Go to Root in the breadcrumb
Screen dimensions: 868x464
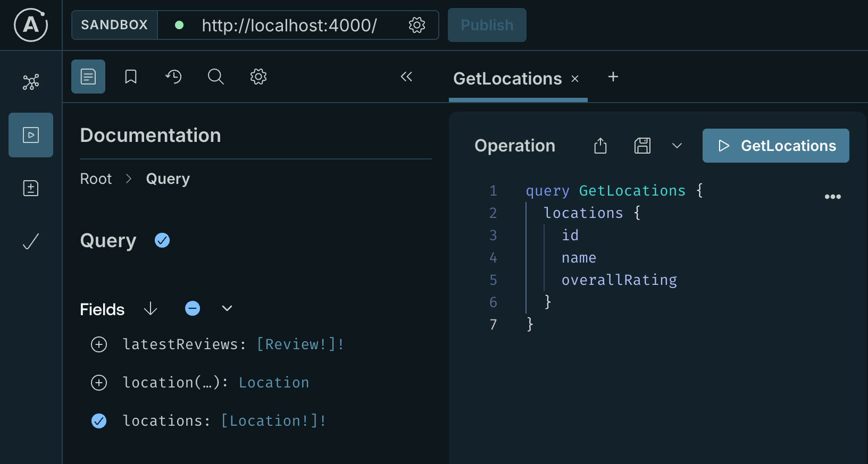click(x=96, y=179)
